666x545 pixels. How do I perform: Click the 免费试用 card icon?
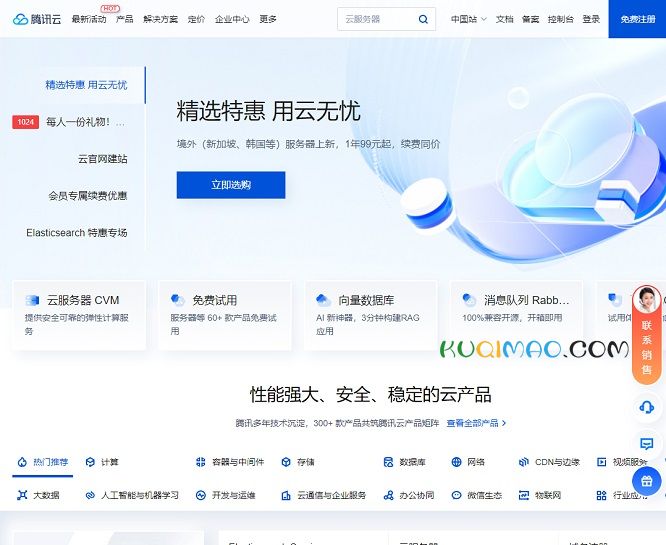click(x=178, y=300)
